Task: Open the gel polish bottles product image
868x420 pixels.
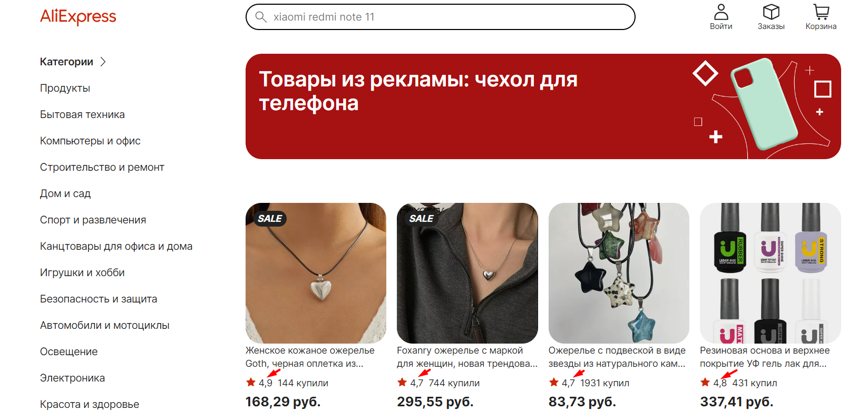Action: click(x=770, y=273)
